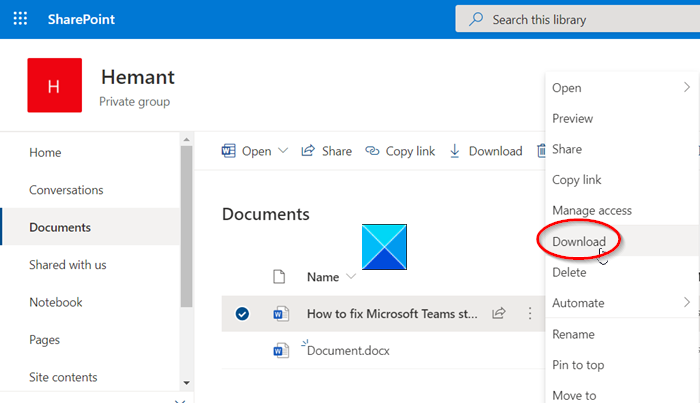Click the Delete trash icon in the toolbar
Viewport: 700px width, 403px height.
(542, 151)
